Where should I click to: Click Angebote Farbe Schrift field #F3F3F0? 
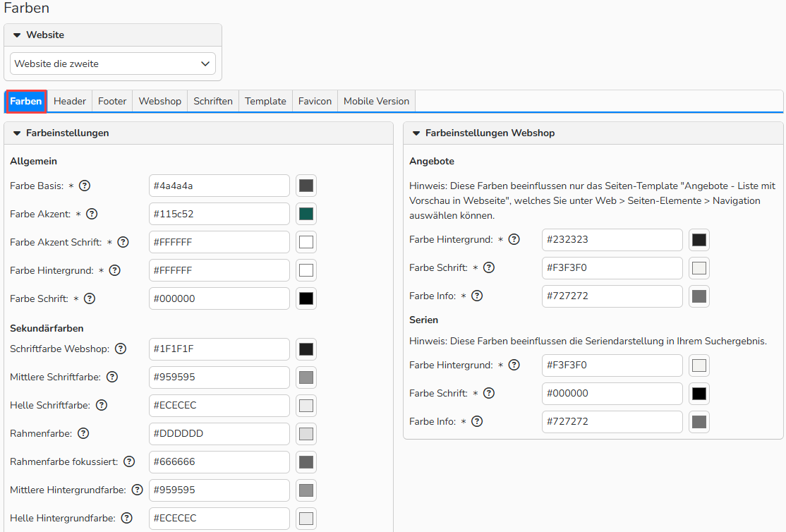pos(612,267)
